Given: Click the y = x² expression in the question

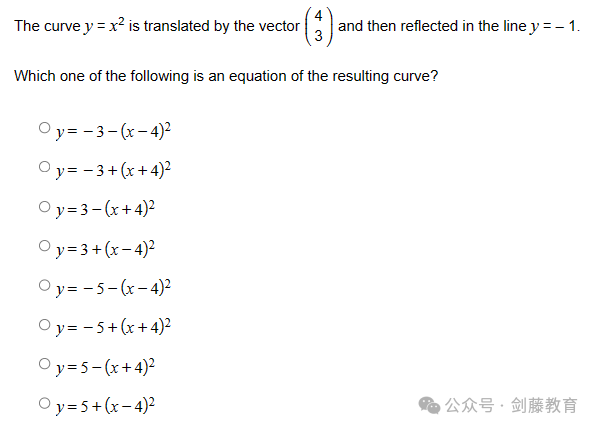Looking at the screenshot, I should pos(104,26).
